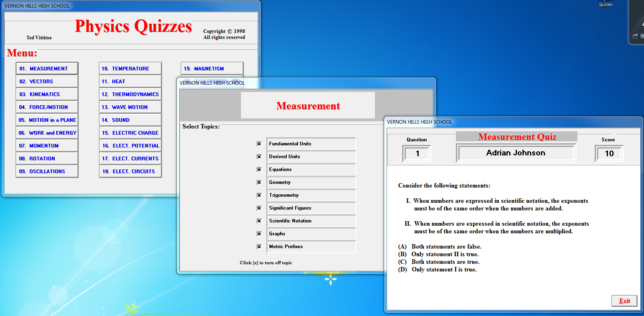Click the Score field showing 10
The width and height of the screenshot is (644, 316).
click(609, 153)
